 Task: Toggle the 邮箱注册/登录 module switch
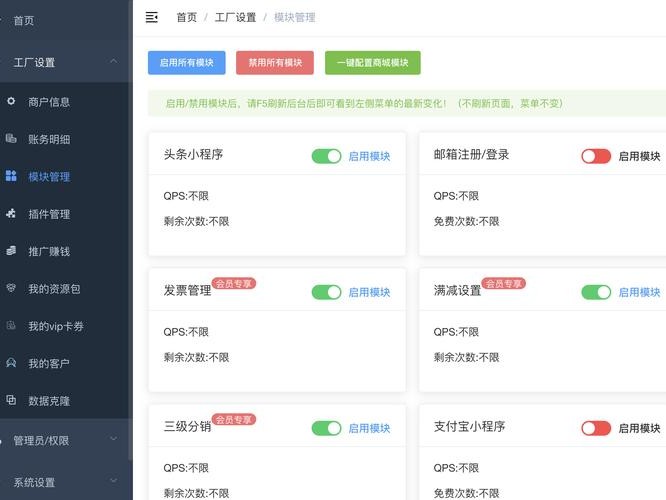click(x=596, y=156)
